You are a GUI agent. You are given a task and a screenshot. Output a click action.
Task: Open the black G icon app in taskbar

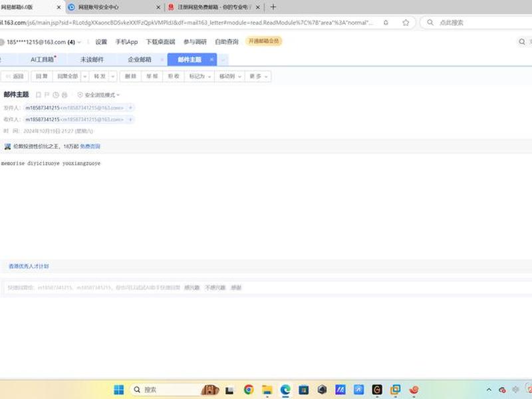(x=377, y=390)
